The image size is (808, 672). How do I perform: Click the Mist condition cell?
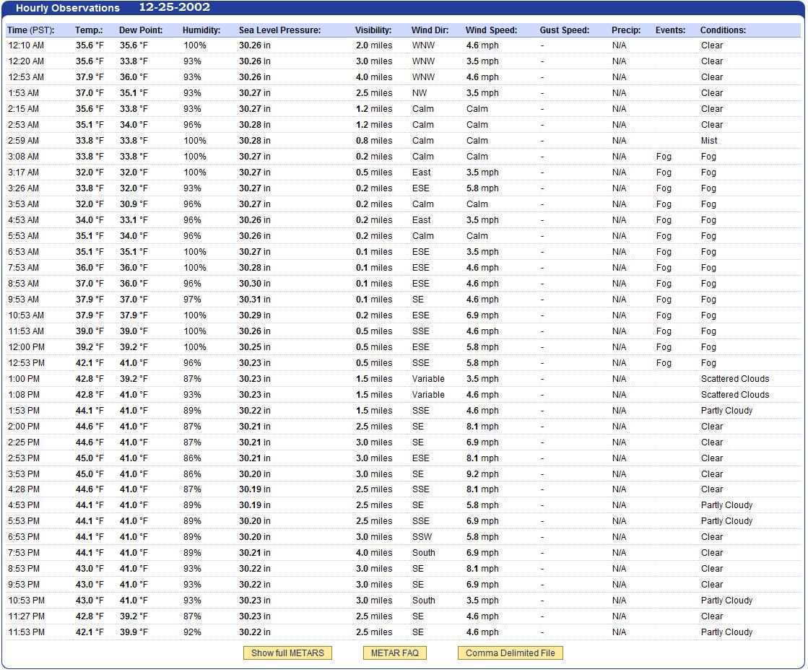click(x=709, y=141)
